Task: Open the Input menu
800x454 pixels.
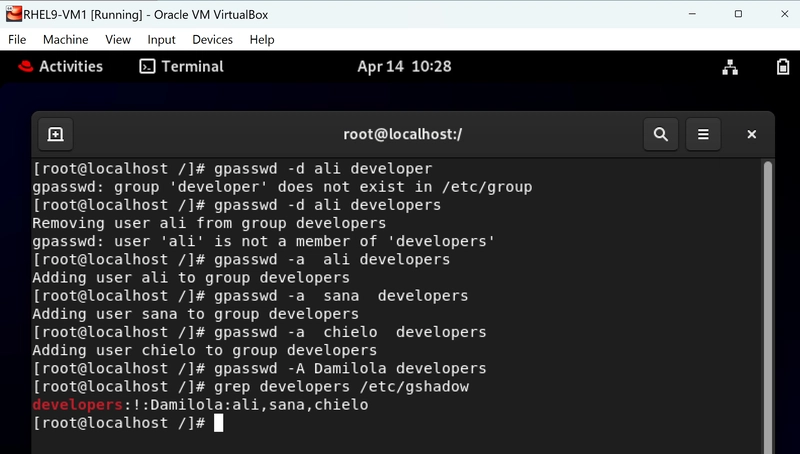Action: pos(161,39)
